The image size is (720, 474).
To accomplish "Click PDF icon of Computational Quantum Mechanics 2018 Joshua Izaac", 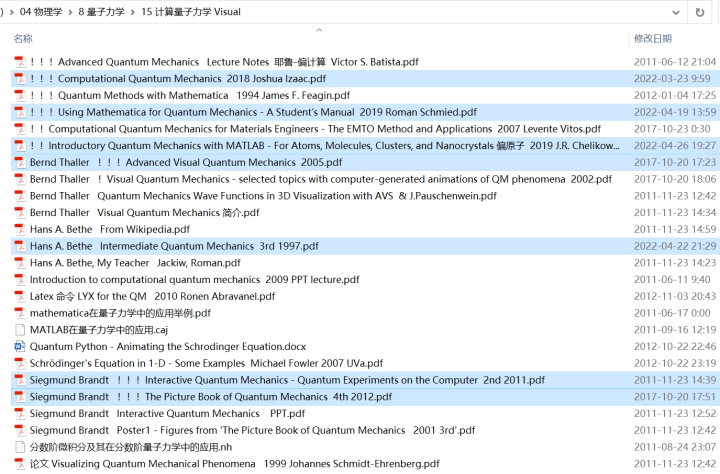I will coord(20,79).
